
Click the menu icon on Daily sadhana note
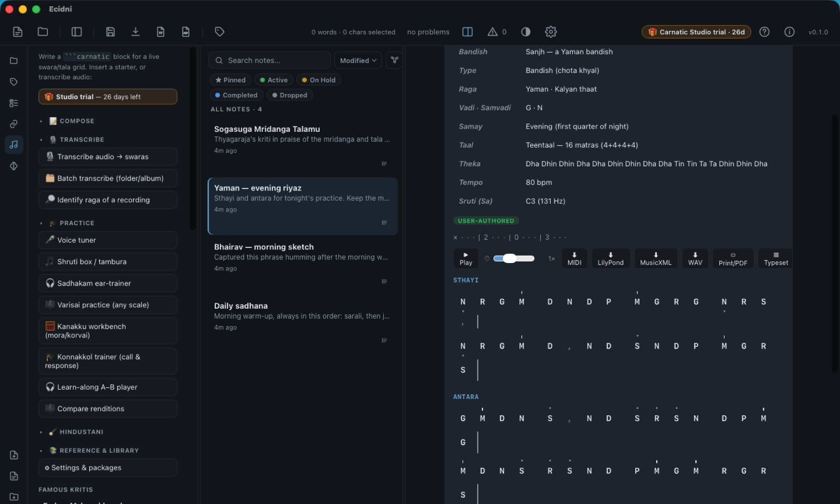click(x=384, y=340)
